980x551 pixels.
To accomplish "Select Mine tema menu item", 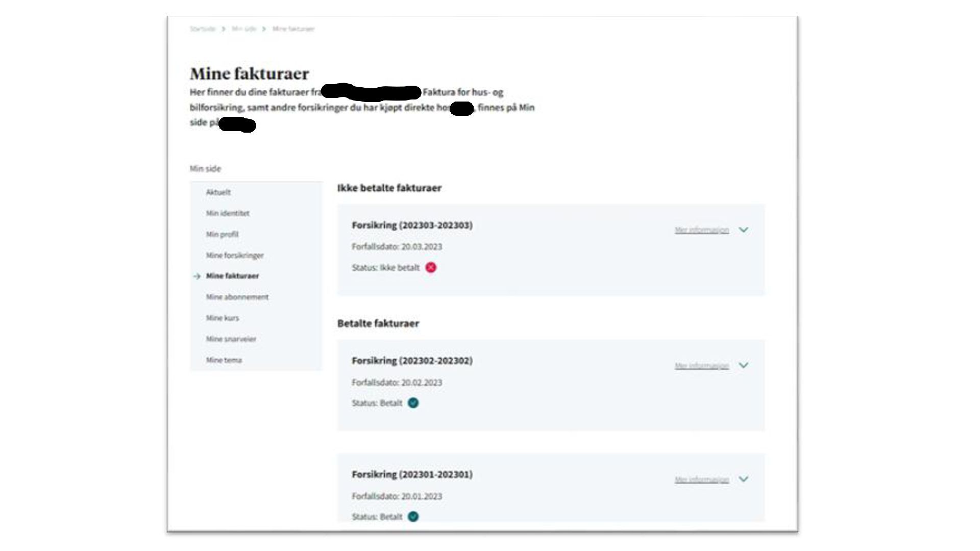I will point(224,360).
